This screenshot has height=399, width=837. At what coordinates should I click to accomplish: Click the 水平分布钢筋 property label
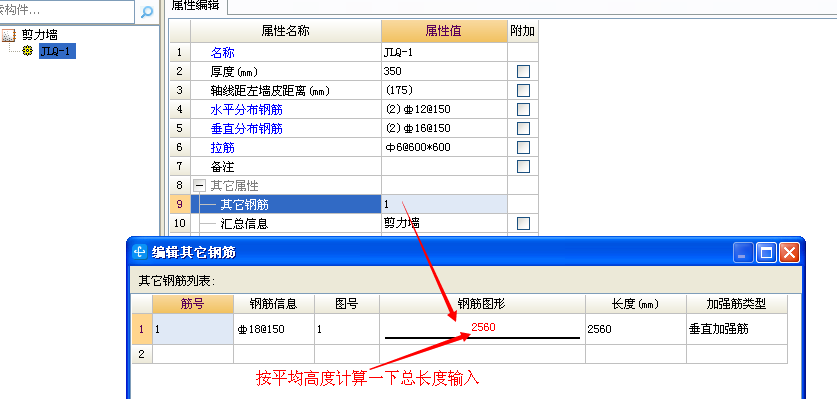pos(246,109)
